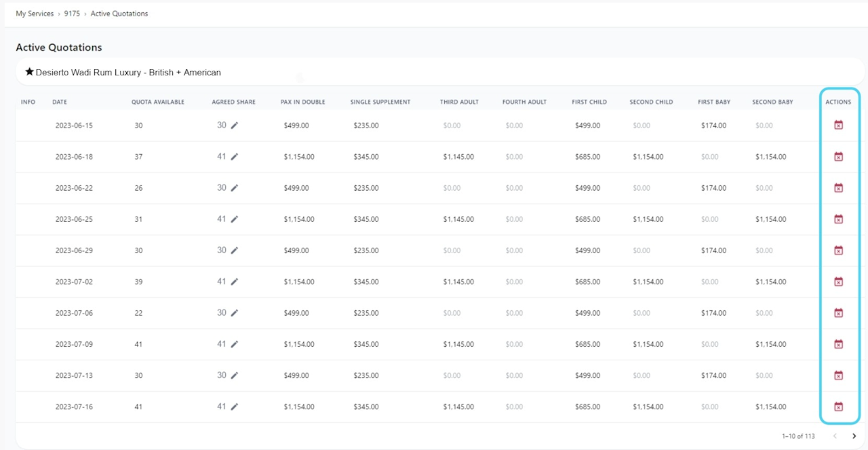Expand Desierto Wadi Rum Luxury section header
Viewport: 868px width, 450px height.
tap(128, 73)
